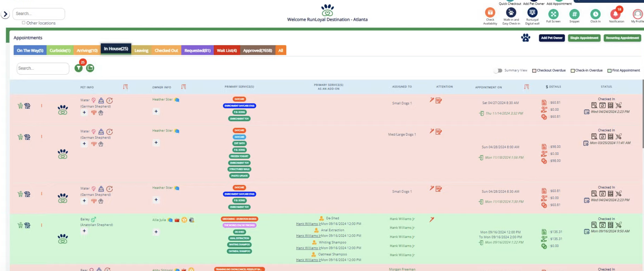Expand the left sidebar arrow
The width and height of the screenshot is (644, 271).
pyautogui.click(x=5, y=14)
